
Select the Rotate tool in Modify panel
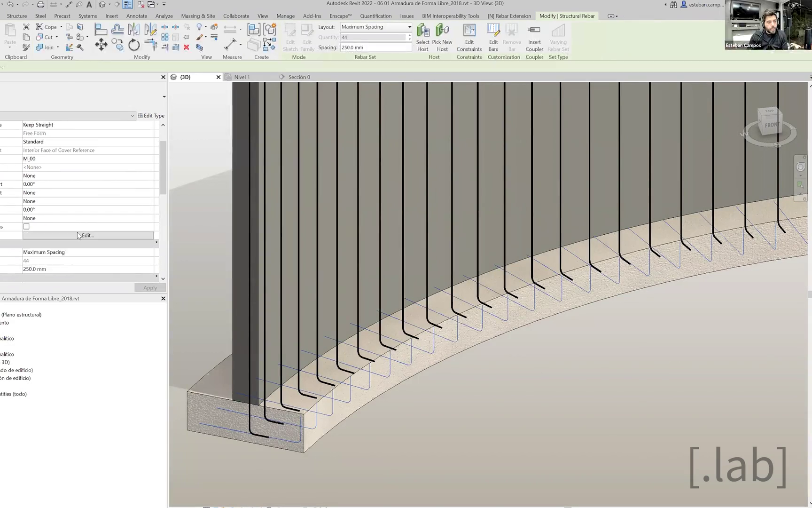click(134, 45)
